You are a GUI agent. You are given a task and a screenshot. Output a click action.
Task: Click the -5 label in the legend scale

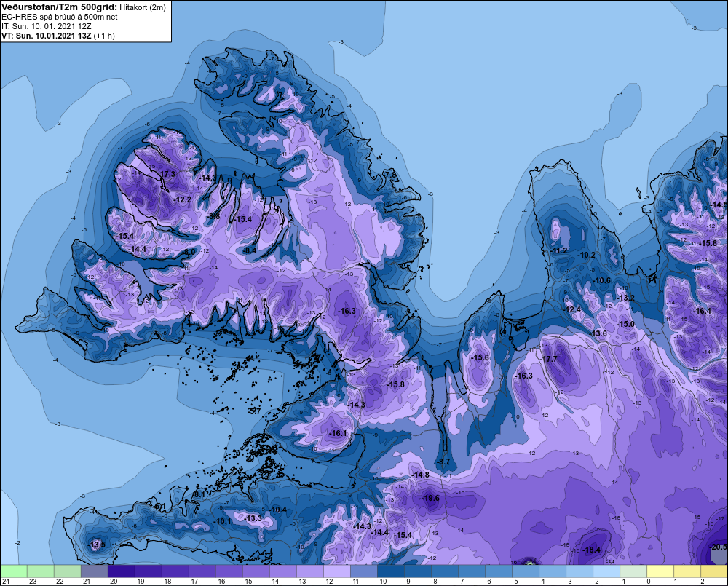click(515, 582)
